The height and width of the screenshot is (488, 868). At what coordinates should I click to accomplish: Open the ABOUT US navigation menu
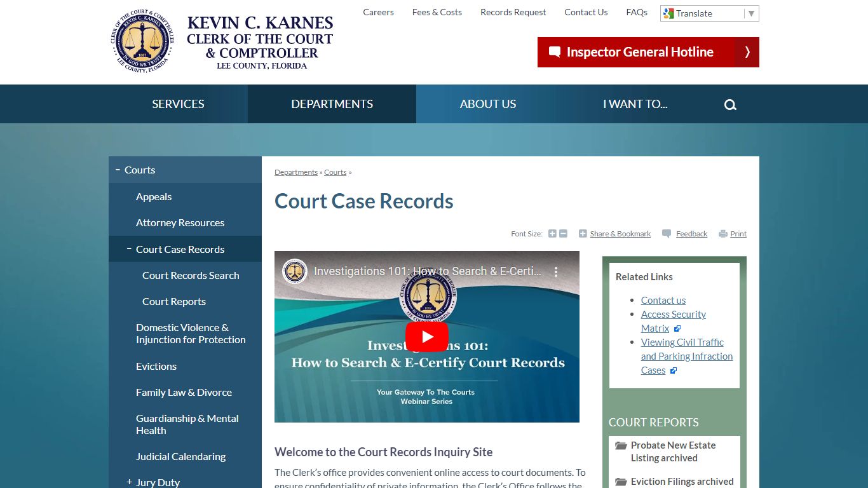pyautogui.click(x=488, y=104)
